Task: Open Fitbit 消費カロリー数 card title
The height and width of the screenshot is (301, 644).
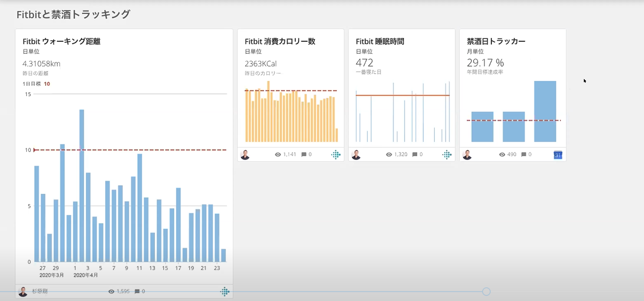Action: [x=280, y=41]
